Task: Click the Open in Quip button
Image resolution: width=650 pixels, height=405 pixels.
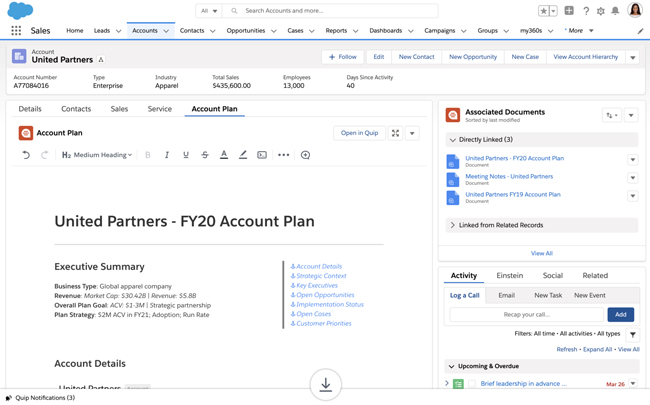Action: click(x=359, y=133)
